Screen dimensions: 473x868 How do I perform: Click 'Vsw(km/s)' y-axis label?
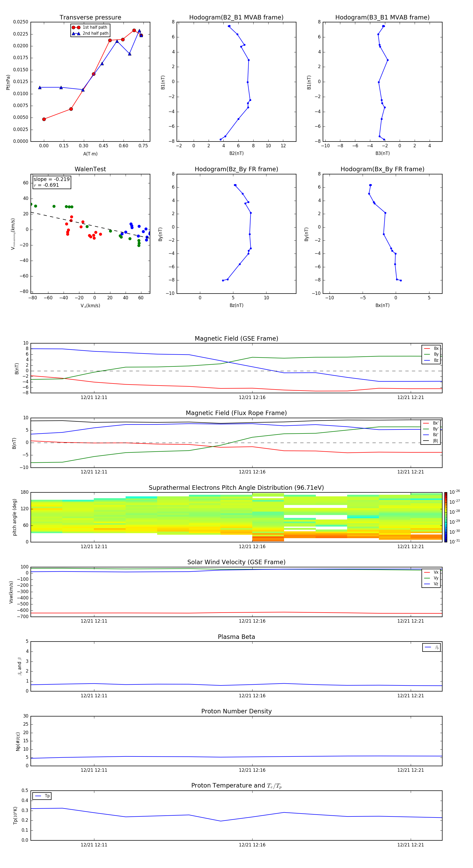(11, 592)
